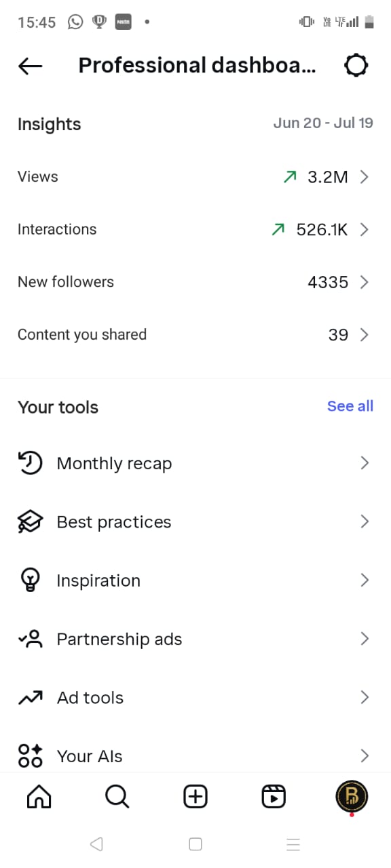The height and width of the screenshot is (868, 391).
Task: Tap the Your AIs shapes icon
Action: coord(30,755)
